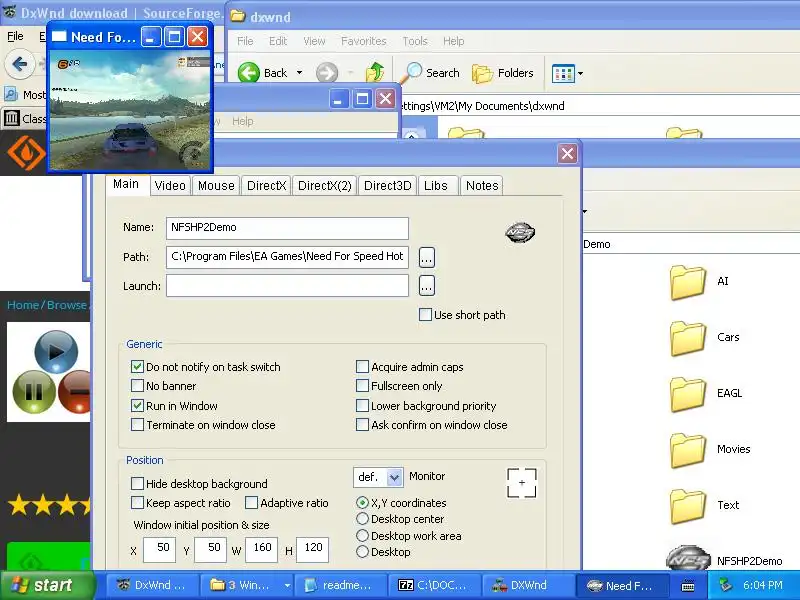Screen dimensions: 800x600
Task: Click the Back arrow in dxwnd Explorer
Action: pos(249,73)
